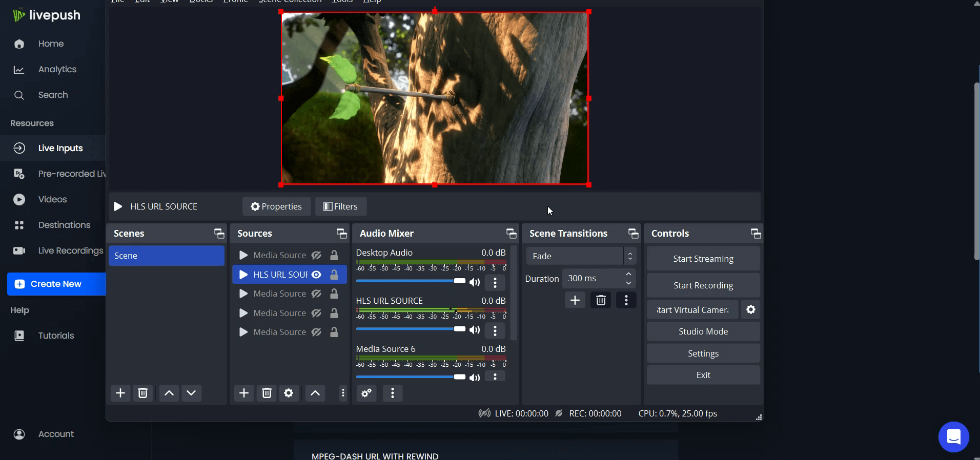Open Desktop Audio options three-dot menu
This screenshot has height=460, width=980.
pos(495,282)
